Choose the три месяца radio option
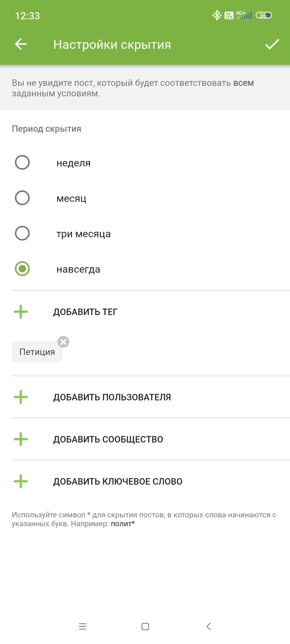 [x=22, y=234]
